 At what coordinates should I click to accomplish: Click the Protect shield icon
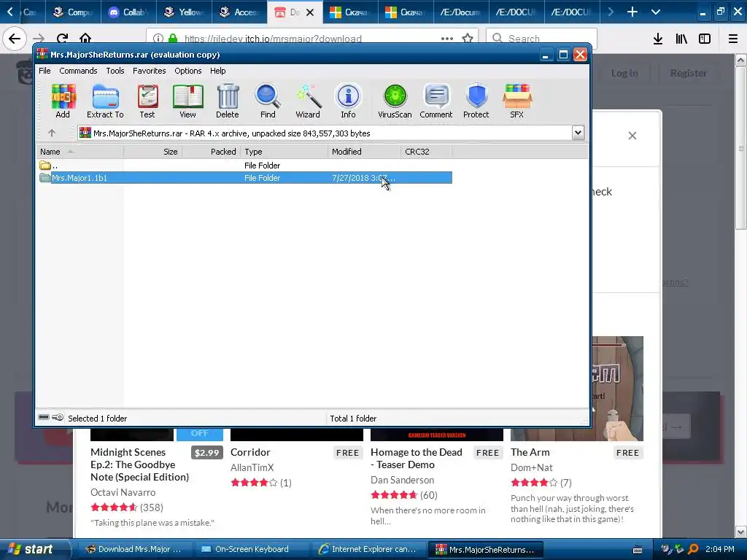tap(476, 101)
